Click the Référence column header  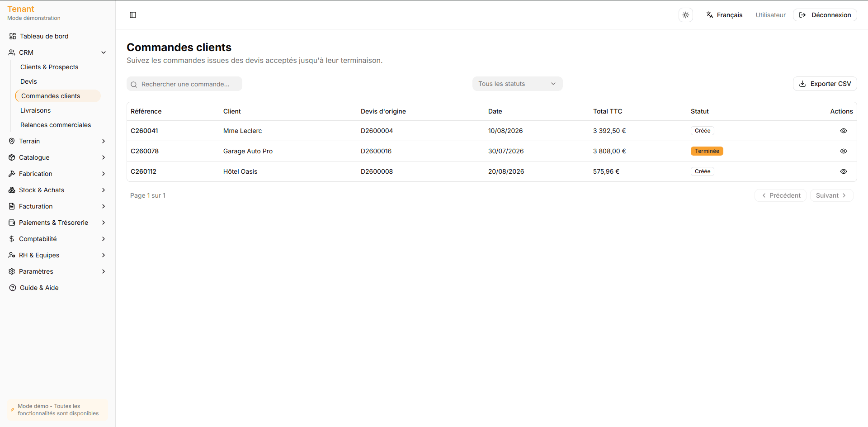(146, 111)
